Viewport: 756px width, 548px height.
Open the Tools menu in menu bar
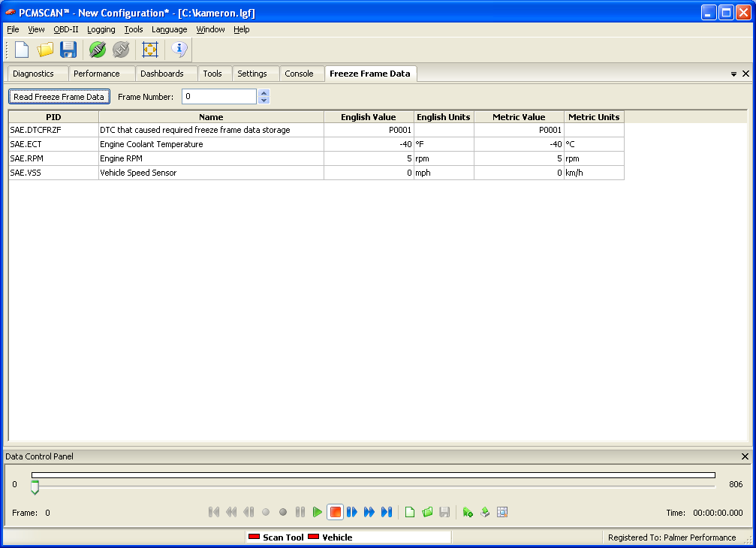click(134, 29)
